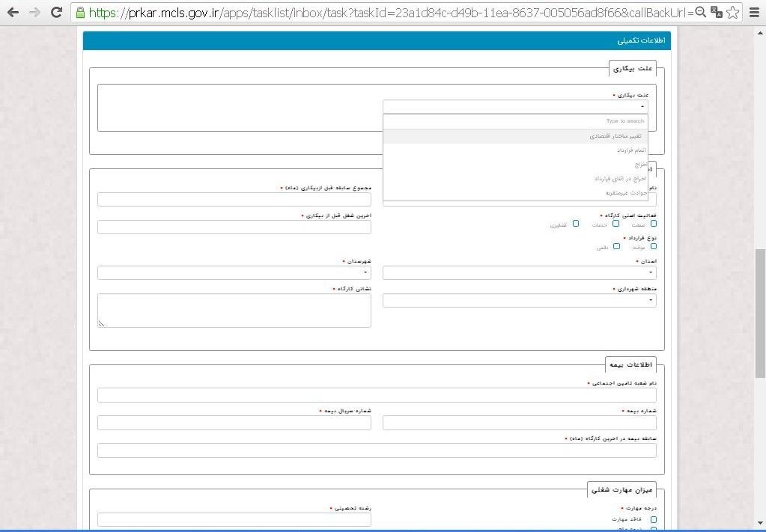The height and width of the screenshot is (532, 766).
Task: Click the translate page icon
Action: [717, 12]
